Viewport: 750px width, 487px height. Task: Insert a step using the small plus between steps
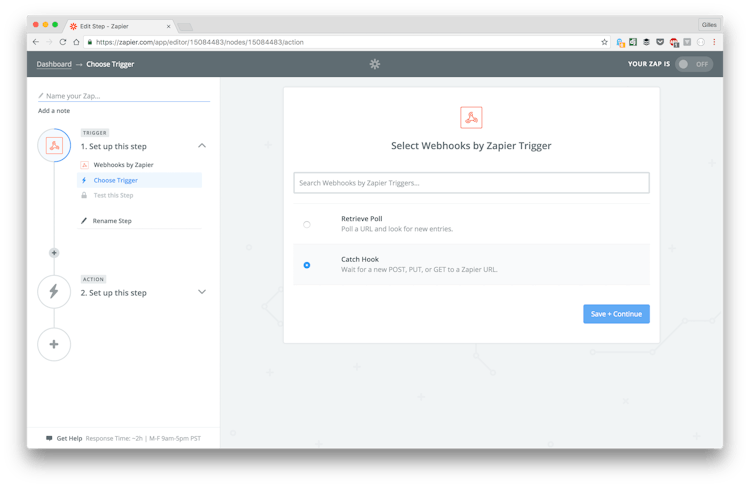click(54, 253)
